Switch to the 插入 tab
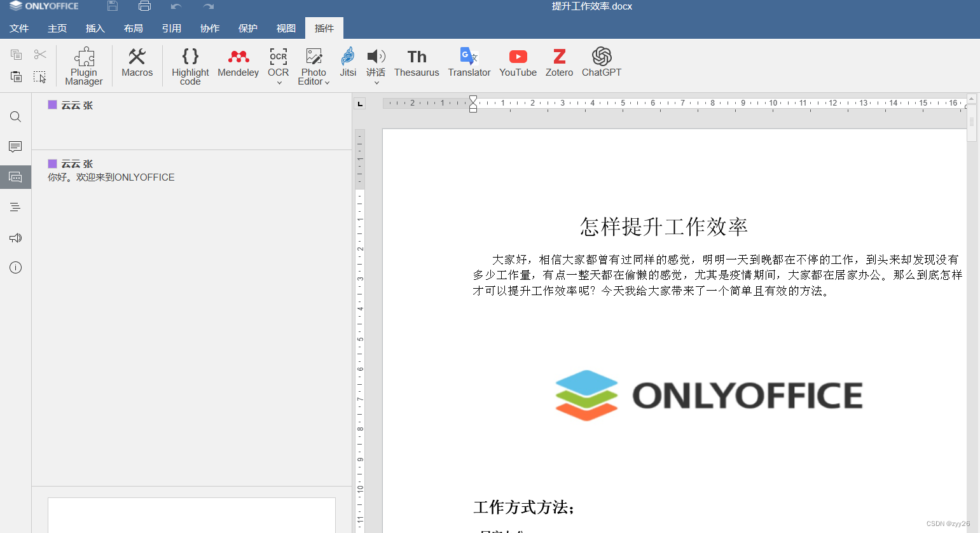The height and width of the screenshot is (533, 980). point(95,29)
